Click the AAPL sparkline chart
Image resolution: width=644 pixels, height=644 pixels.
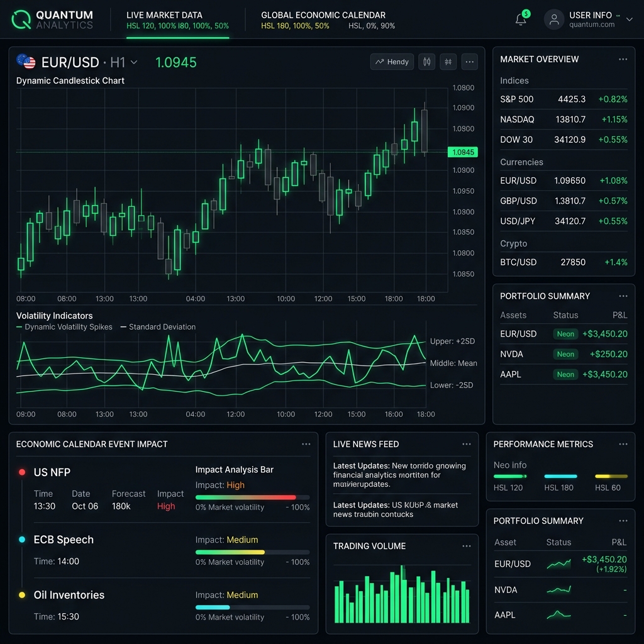pos(558,614)
